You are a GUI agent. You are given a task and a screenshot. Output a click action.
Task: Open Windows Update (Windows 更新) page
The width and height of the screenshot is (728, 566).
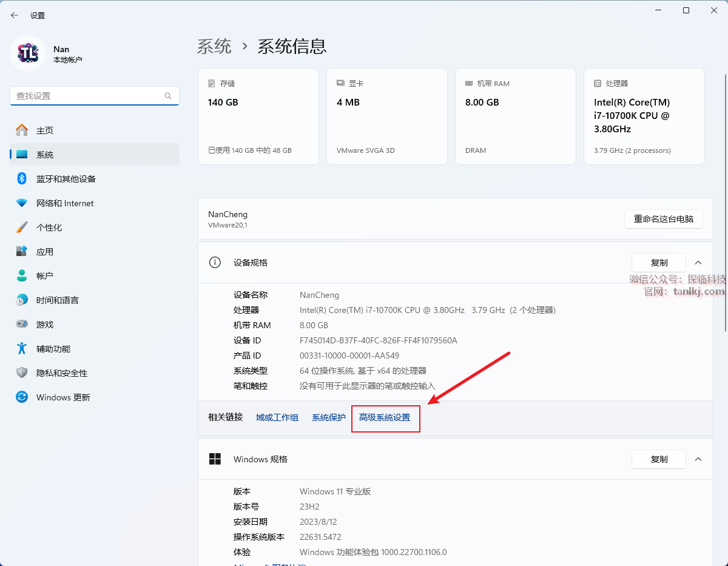click(x=62, y=397)
